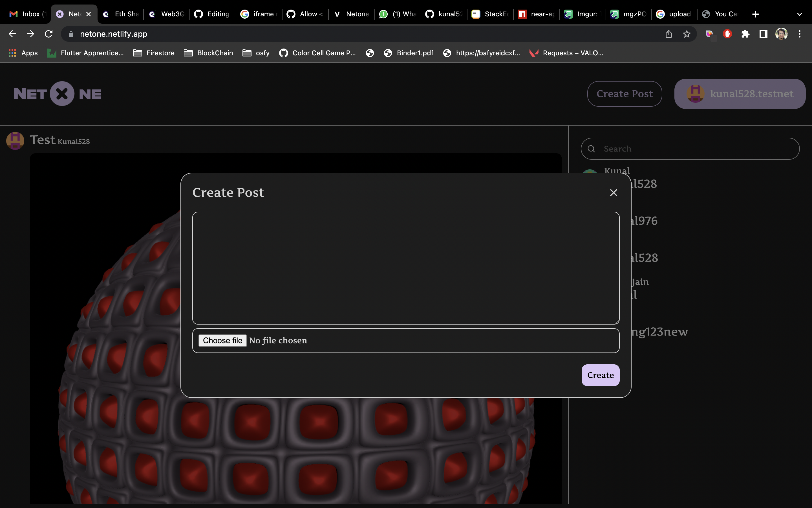Switch to the Eth Sha tab

121,14
